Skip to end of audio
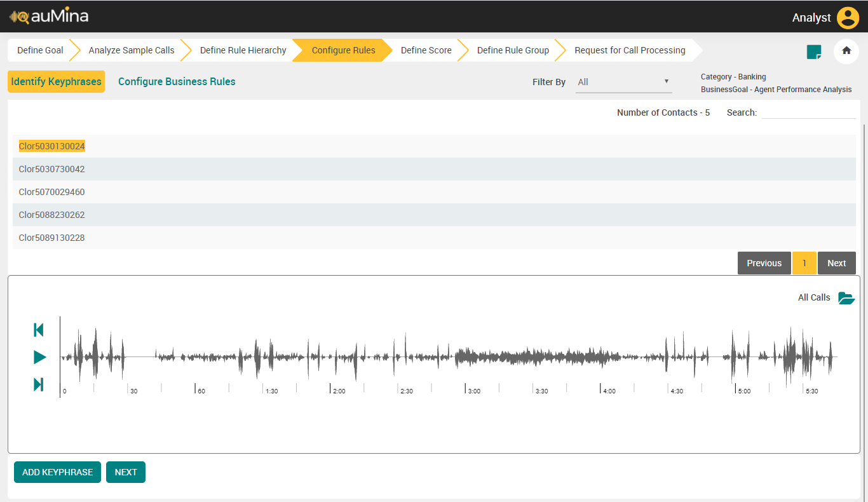Image resolution: width=868 pixels, height=502 pixels. (39, 384)
